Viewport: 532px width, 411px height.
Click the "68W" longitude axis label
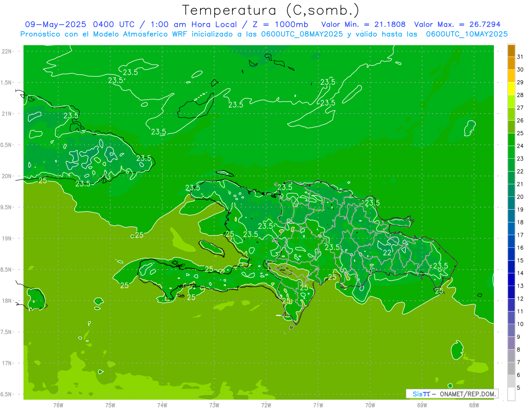474,405
